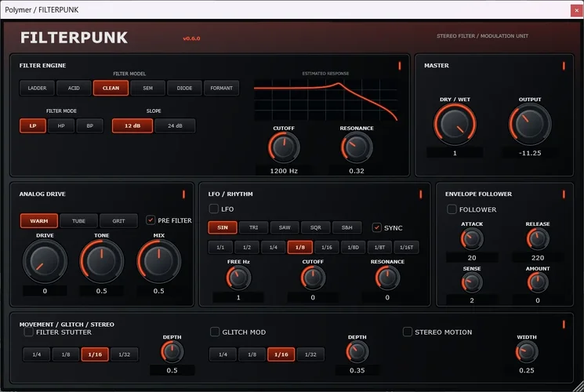Select the S&H LFO waveform
The width and height of the screenshot is (584, 392).
[x=346, y=227]
